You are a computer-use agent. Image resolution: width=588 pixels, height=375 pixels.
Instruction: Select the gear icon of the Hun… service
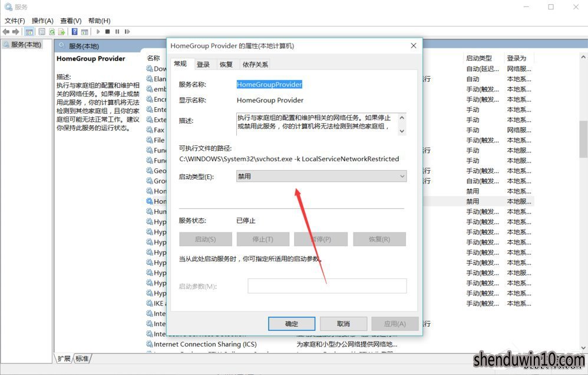click(150, 211)
